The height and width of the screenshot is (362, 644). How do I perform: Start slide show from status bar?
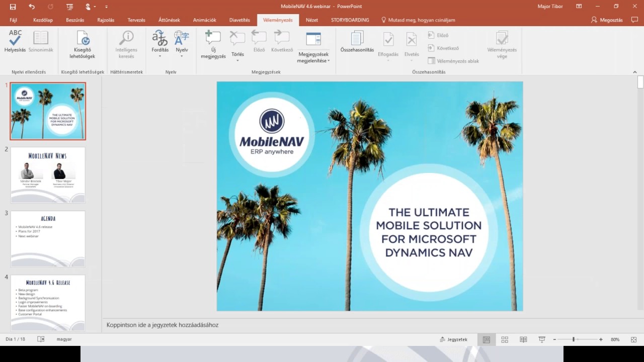click(542, 339)
